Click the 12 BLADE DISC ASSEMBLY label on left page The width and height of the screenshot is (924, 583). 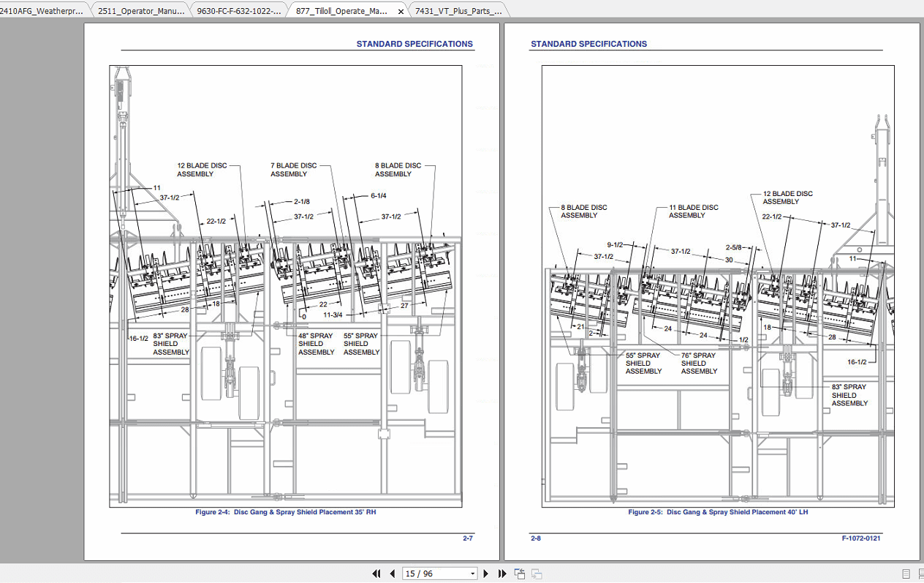(202, 170)
